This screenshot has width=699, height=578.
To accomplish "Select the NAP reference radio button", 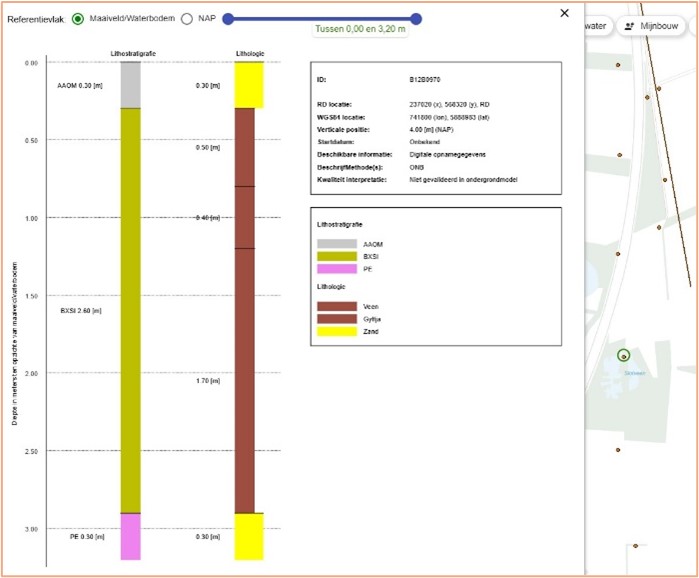I will pos(187,19).
